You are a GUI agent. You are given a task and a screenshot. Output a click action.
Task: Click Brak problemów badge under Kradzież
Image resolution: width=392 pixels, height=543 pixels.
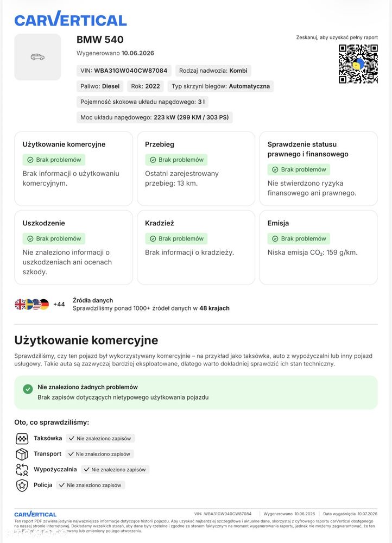coord(176,238)
